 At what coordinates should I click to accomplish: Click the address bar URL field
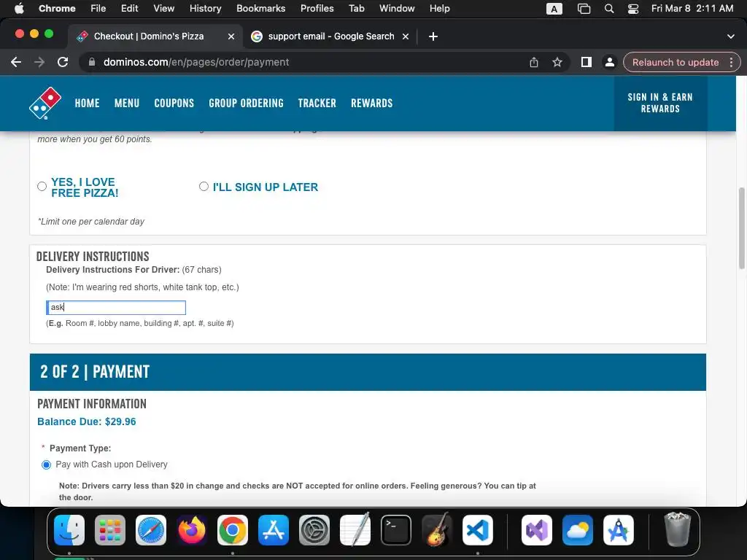pos(305,63)
